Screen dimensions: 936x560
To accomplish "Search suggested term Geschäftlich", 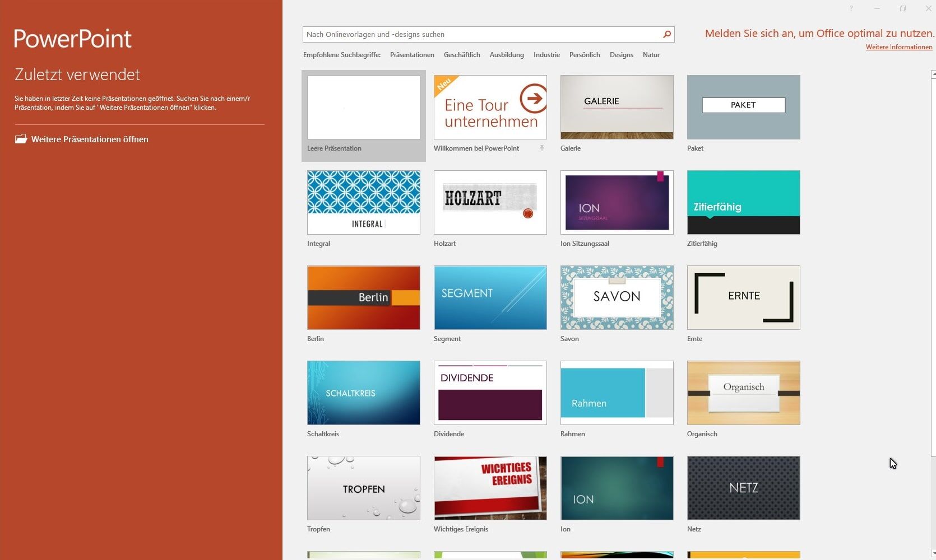I will 462,55.
